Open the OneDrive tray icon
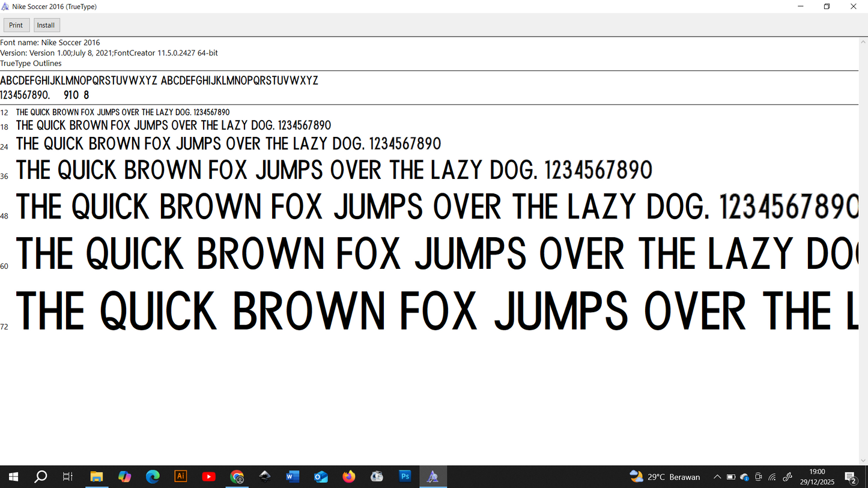Viewport: 868px width, 488px height. [745, 477]
